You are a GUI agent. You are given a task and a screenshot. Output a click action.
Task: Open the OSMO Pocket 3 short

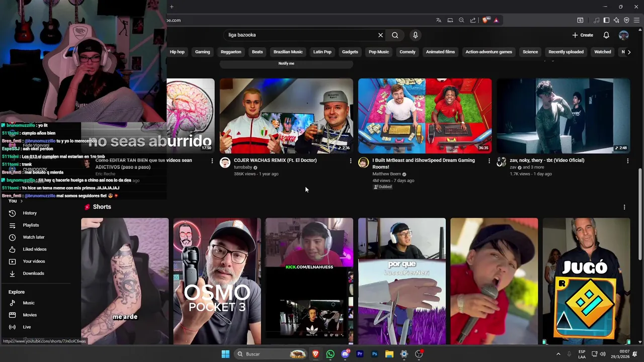217,281
